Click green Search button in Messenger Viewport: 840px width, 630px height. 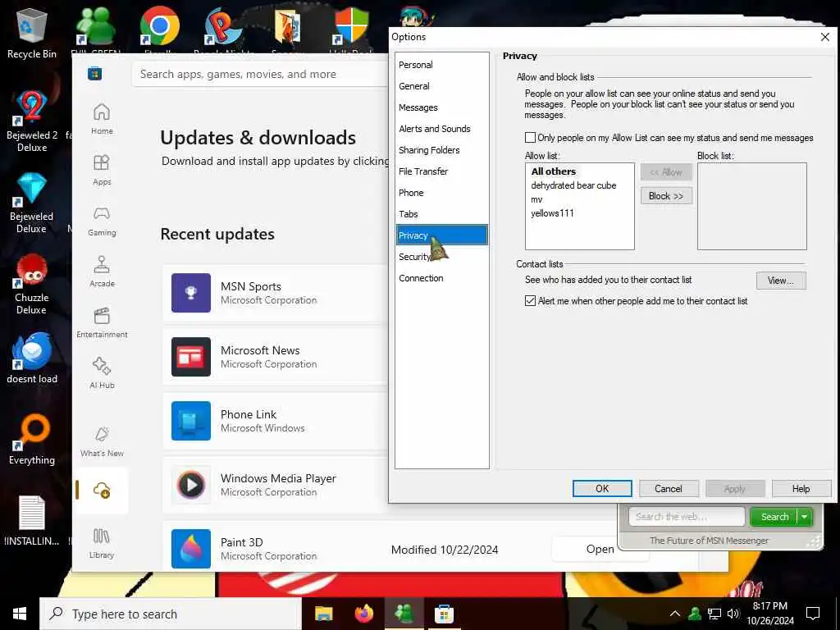tap(774, 517)
